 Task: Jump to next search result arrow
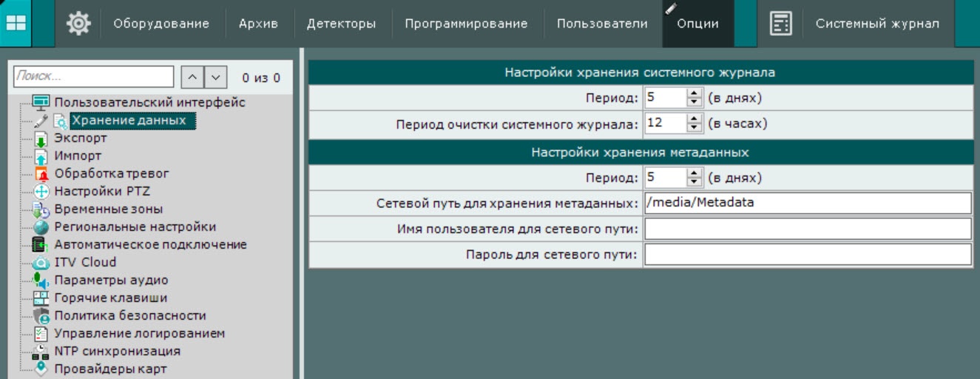[214, 77]
